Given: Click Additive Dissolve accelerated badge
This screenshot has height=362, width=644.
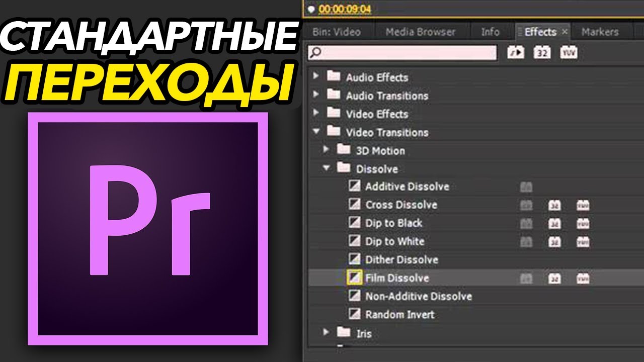Looking at the screenshot, I should tap(526, 187).
